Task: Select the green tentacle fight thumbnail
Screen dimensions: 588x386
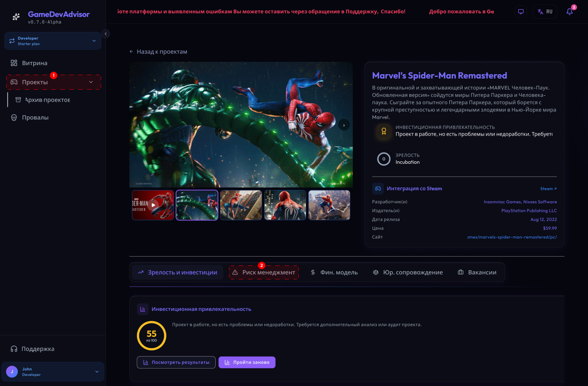Action: 197,205
